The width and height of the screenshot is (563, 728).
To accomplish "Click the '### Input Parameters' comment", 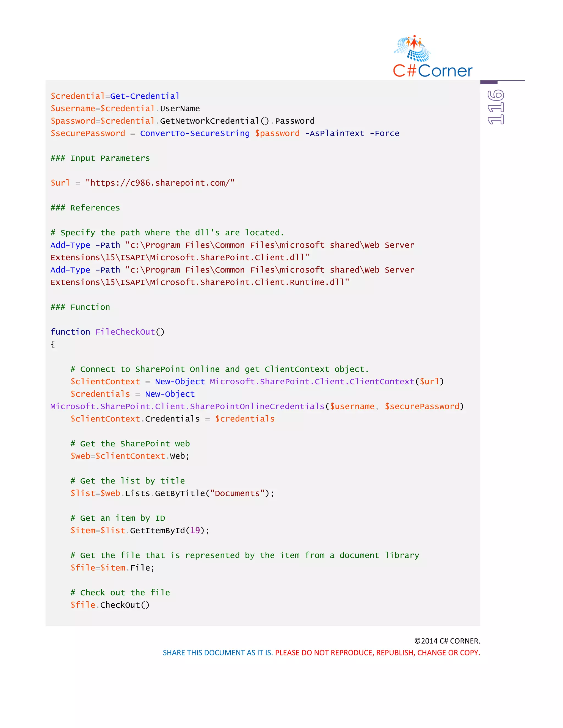I will coord(100,158).
